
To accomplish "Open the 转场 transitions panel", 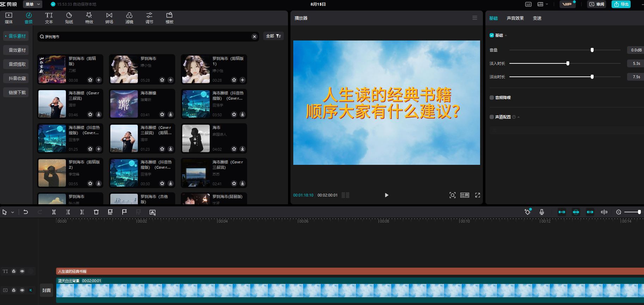I will coord(109,18).
